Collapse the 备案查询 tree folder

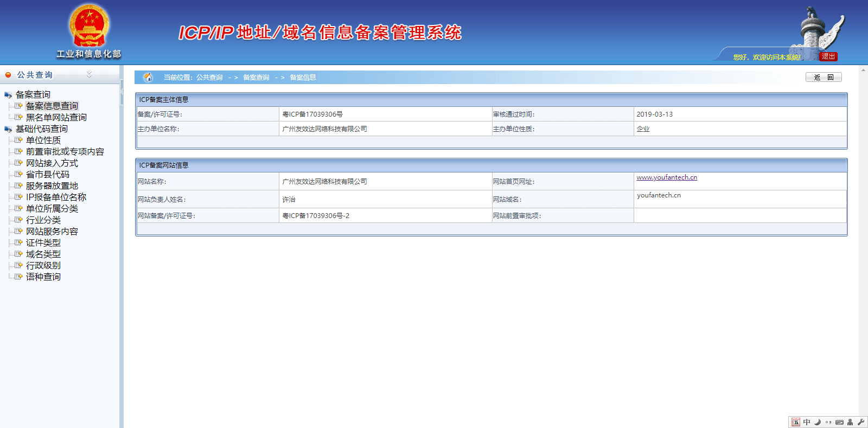click(x=8, y=95)
